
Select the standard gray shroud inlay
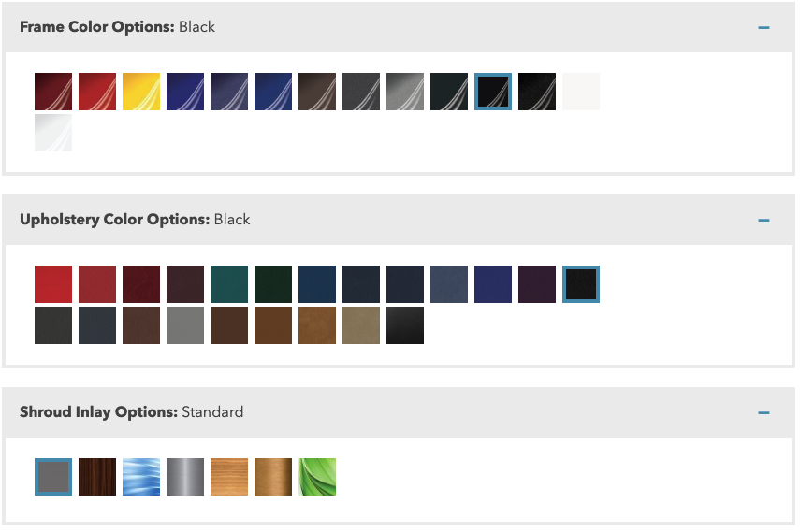53,477
